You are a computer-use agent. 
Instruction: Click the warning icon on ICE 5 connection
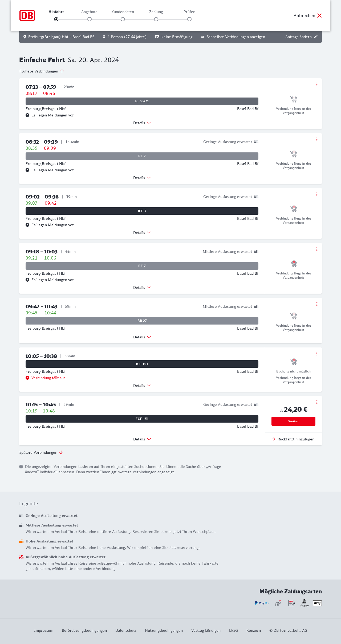(x=27, y=225)
